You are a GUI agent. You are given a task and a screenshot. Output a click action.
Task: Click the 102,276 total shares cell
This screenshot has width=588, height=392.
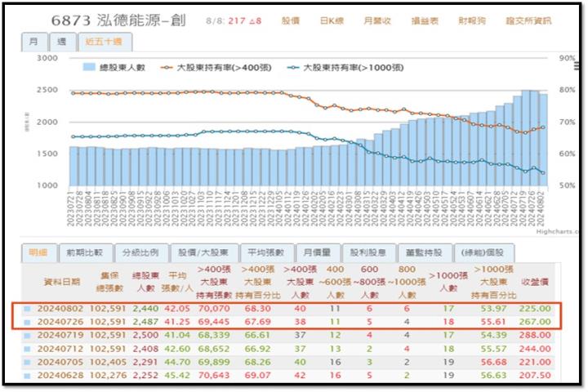pos(108,376)
